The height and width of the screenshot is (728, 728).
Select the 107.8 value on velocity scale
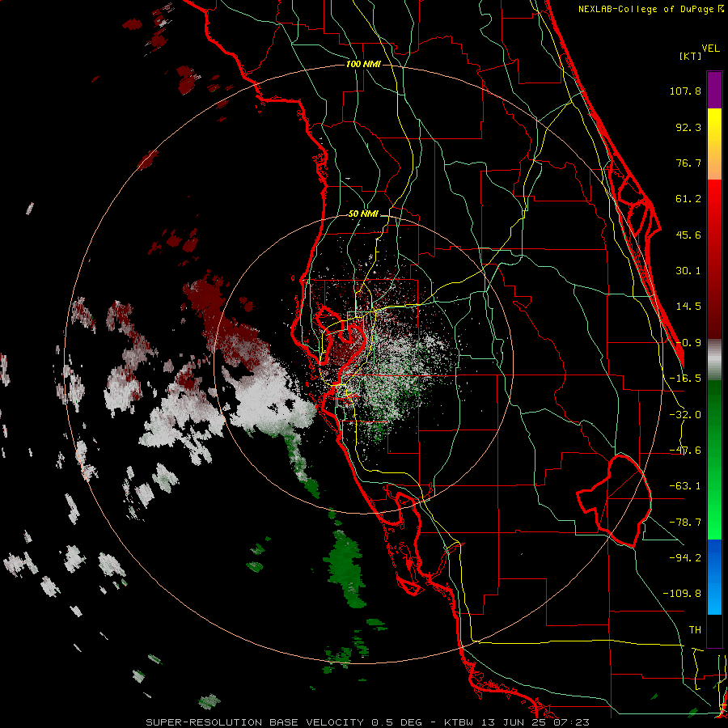pos(685,91)
